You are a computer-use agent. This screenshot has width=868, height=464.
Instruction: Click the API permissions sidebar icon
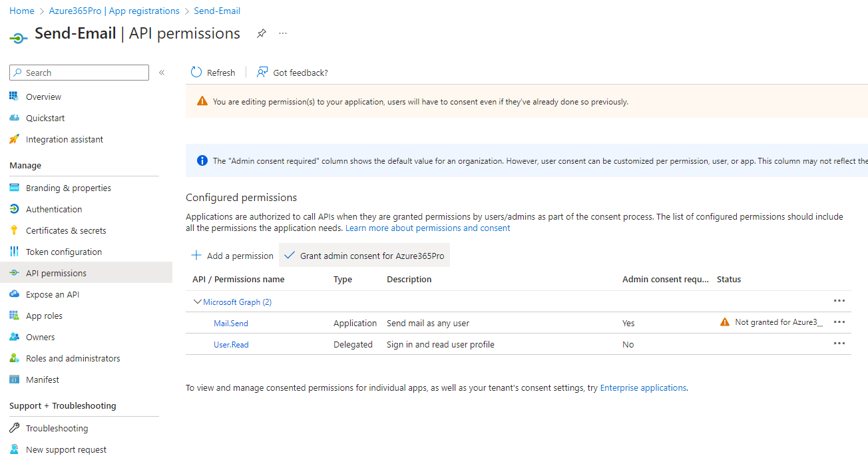click(14, 273)
